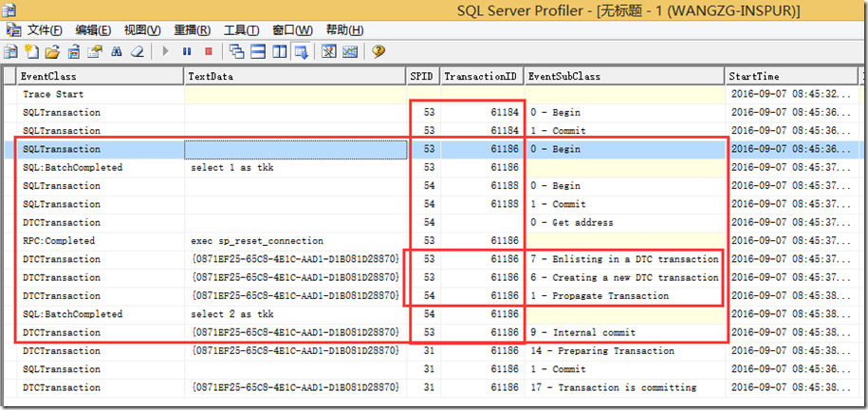Select '14 - Preparing Transaction' cell
This screenshot has width=868, height=410.
(x=624, y=351)
